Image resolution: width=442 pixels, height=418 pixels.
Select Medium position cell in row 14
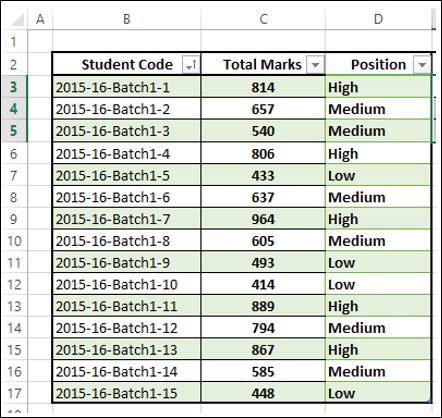(x=378, y=328)
